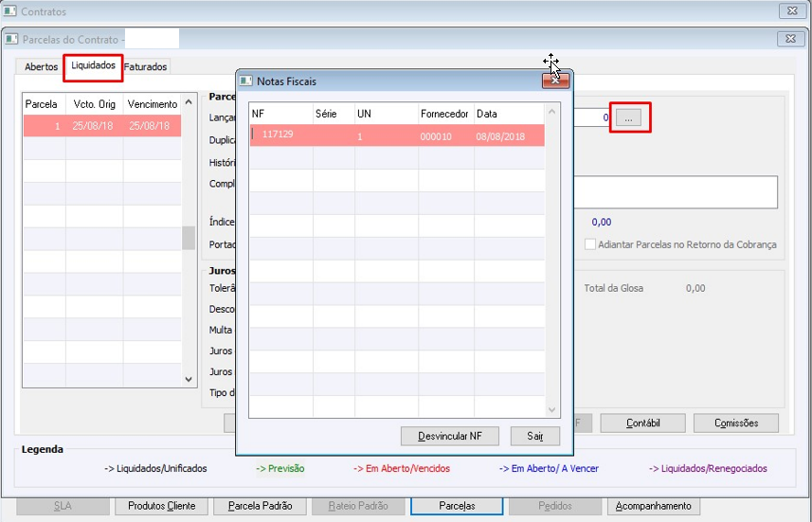Click the Em Aberto/Vencidos legend entry
This screenshot has width=812, height=522.
click(402, 469)
